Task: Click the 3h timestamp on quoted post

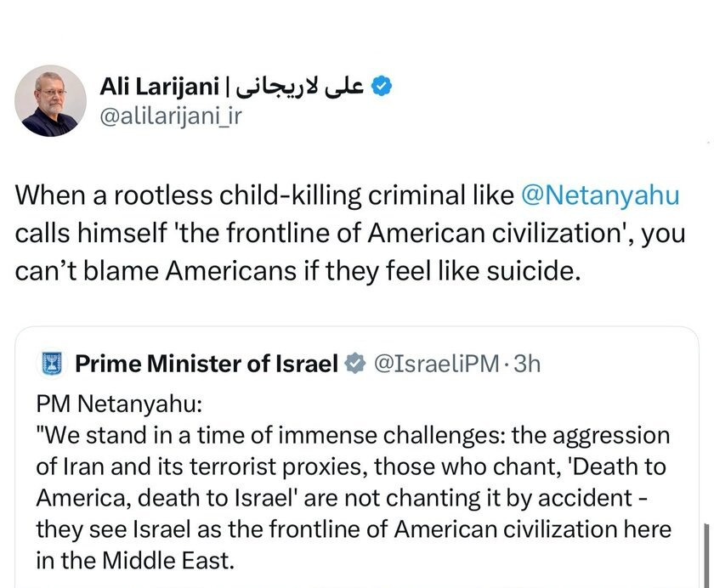Action: pos(526,365)
